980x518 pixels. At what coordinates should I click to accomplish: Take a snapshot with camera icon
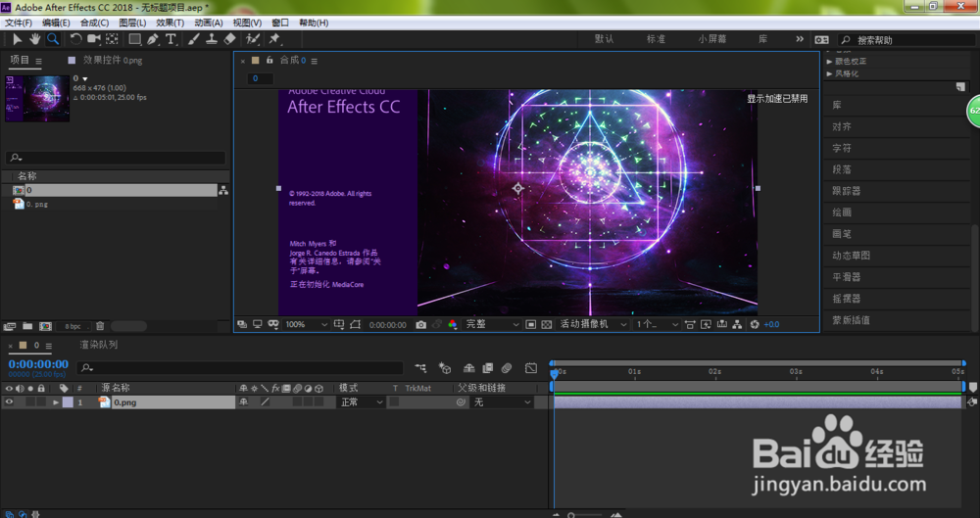420,325
